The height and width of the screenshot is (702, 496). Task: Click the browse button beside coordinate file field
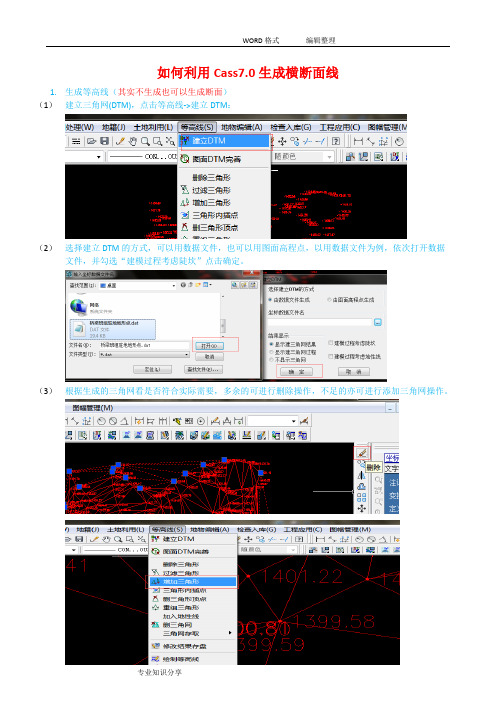(x=378, y=322)
